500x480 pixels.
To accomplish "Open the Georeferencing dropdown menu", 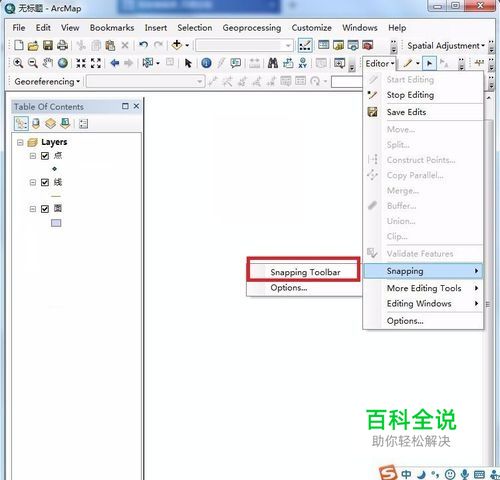I will click(x=47, y=81).
